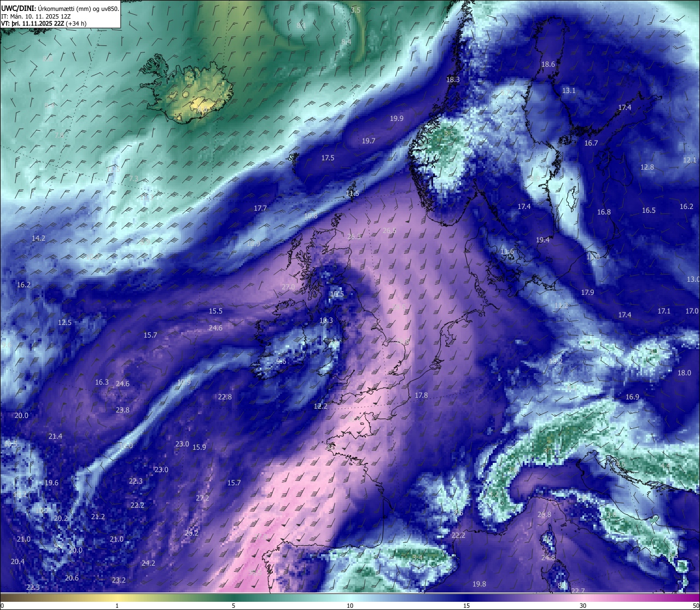Click the map value '18.0'

click(684, 373)
